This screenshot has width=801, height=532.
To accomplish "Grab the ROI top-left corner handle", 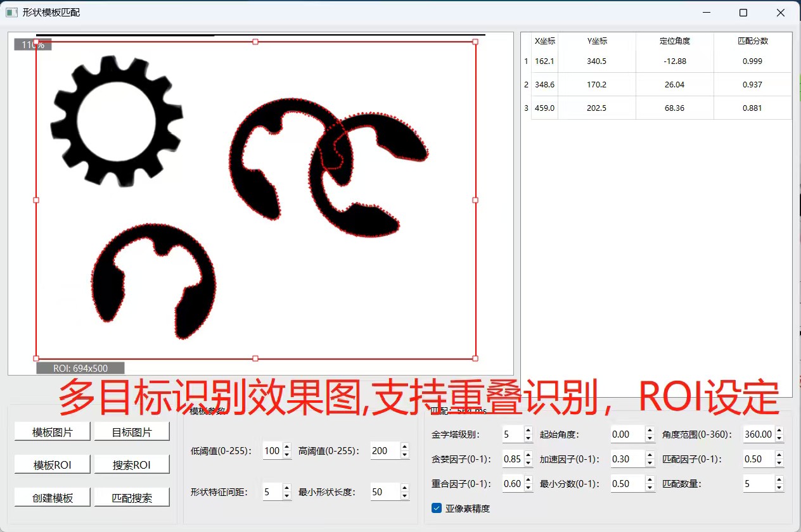I will [x=36, y=42].
